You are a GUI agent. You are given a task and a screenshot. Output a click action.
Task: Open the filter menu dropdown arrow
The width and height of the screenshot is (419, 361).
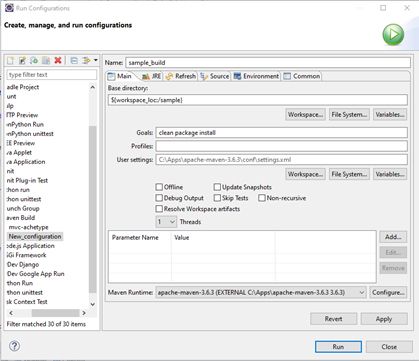pos(96,60)
